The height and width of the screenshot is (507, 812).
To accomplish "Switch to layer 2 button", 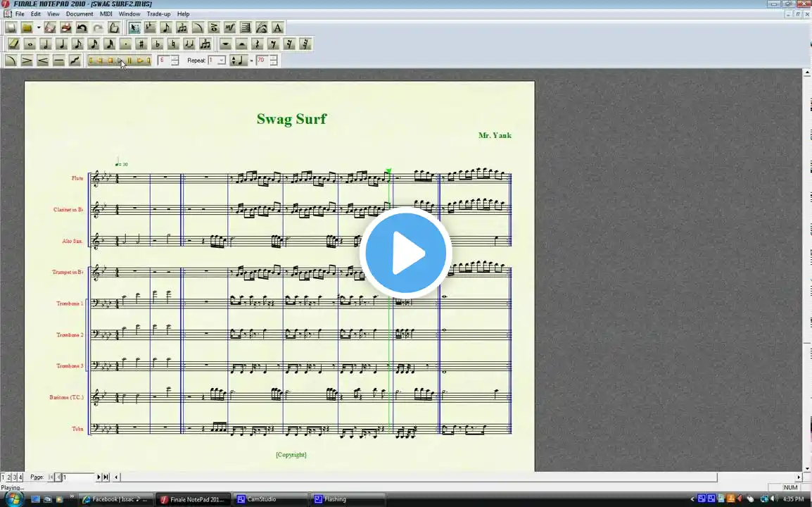I will click(9, 477).
